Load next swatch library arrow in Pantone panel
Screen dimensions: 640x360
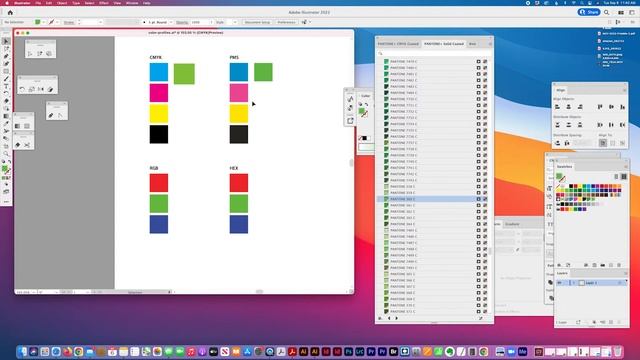pos(396,318)
